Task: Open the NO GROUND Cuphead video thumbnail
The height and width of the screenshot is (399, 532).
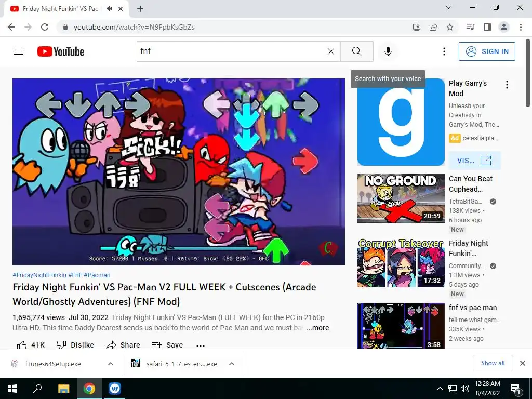Action: pyautogui.click(x=401, y=198)
